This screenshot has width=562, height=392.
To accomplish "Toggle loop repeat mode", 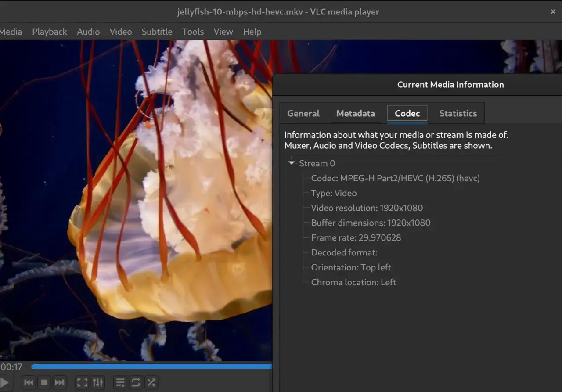I will pyautogui.click(x=136, y=382).
